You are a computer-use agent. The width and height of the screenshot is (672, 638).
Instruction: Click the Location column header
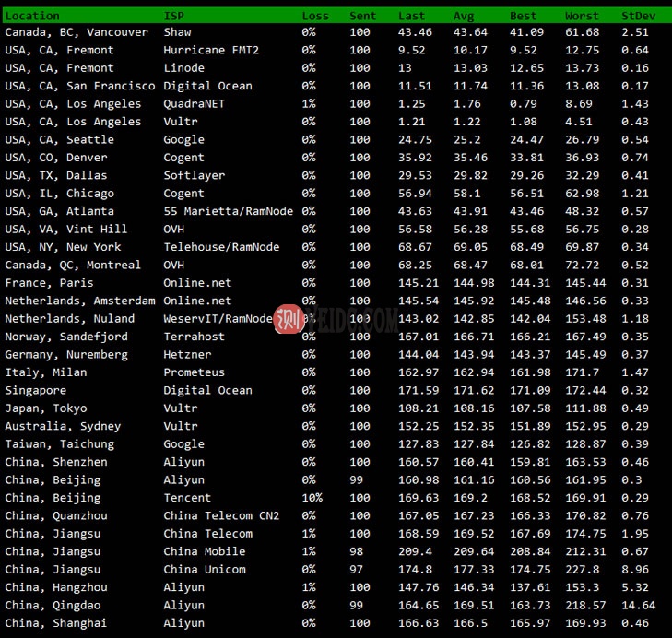pos(32,16)
